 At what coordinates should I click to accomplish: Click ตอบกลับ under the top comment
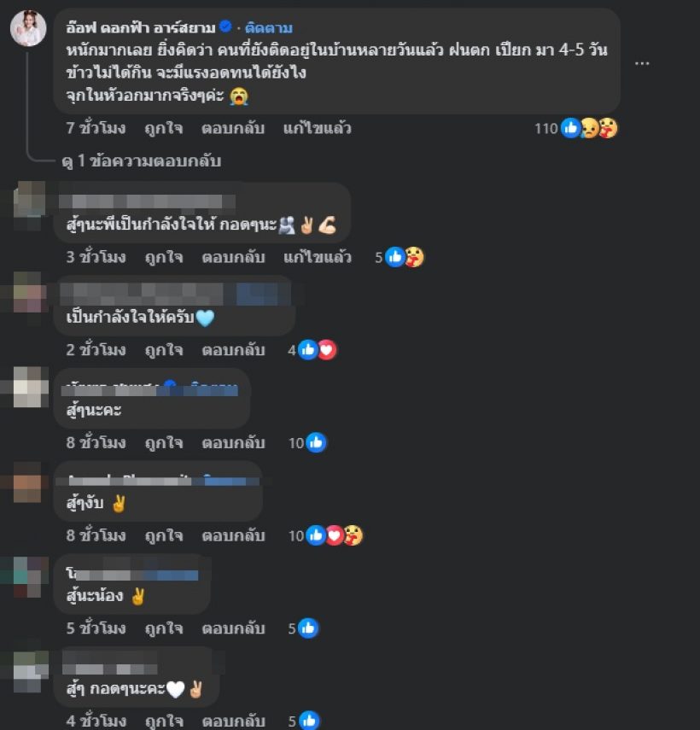(233, 128)
